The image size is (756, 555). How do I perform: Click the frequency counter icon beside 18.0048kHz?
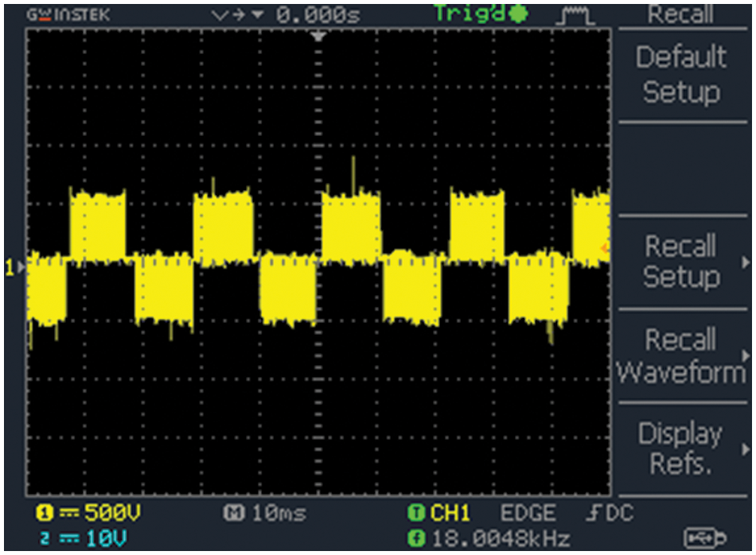pyautogui.click(x=414, y=539)
